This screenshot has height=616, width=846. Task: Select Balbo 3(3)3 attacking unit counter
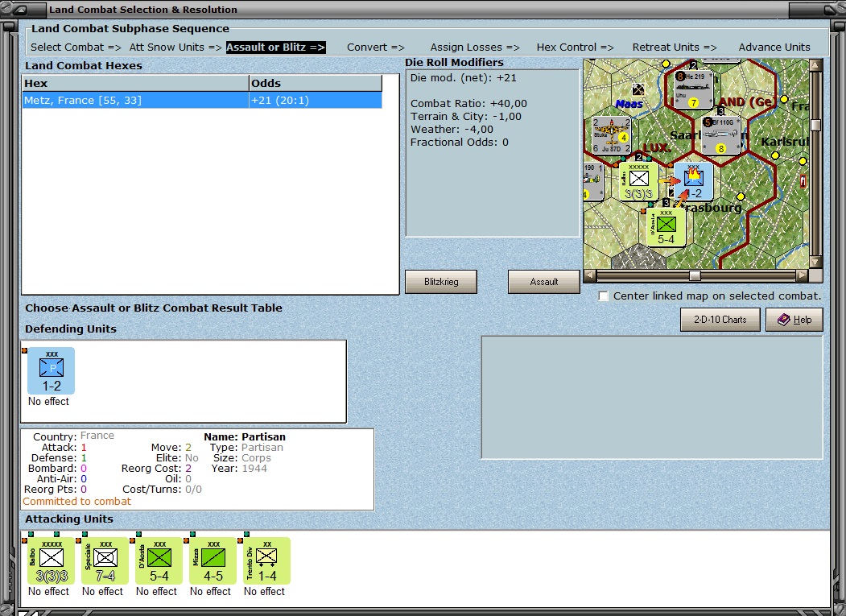pyautogui.click(x=51, y=560)
